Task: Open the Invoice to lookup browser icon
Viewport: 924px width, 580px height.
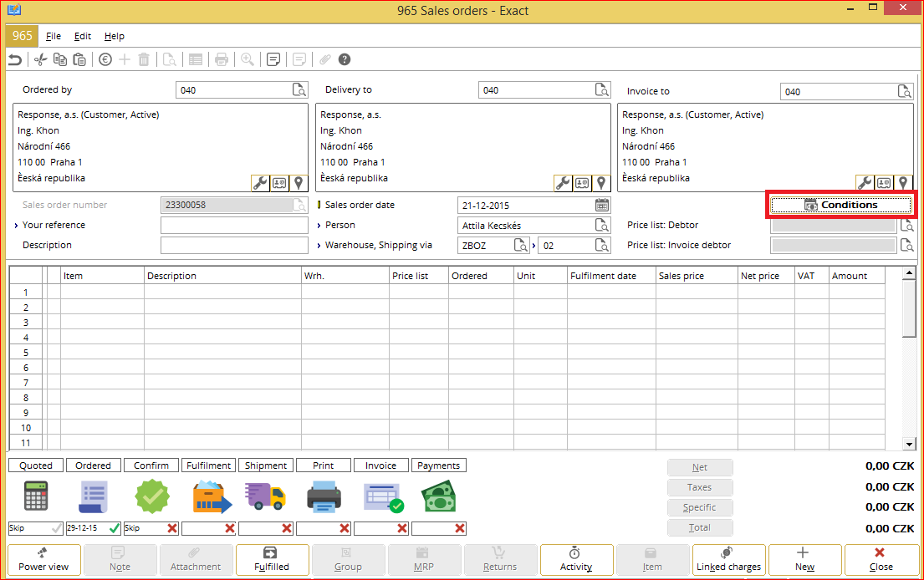Action: (x=905, y=91)
